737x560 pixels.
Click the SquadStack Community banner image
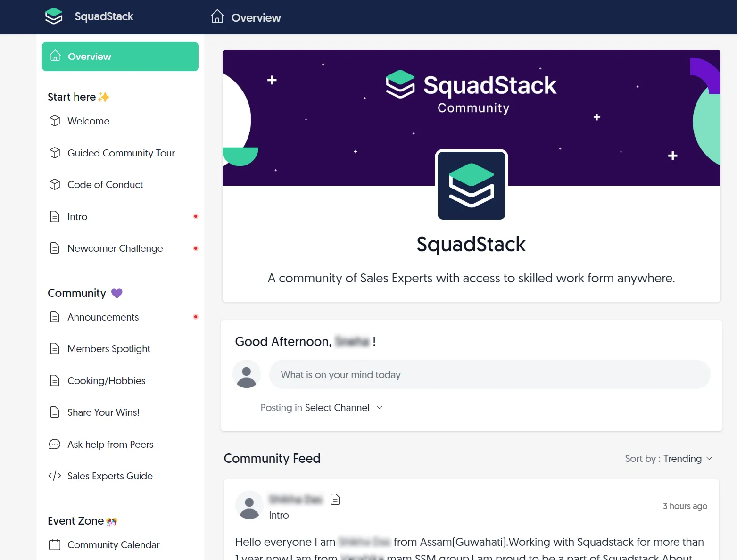point(472,118)
